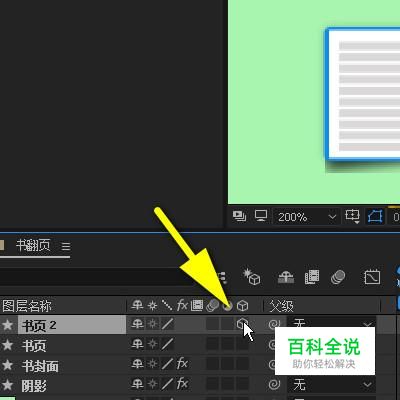400x400 pixels.
Task: Open the grid and guide options
Action: click(x=352, y=216)
